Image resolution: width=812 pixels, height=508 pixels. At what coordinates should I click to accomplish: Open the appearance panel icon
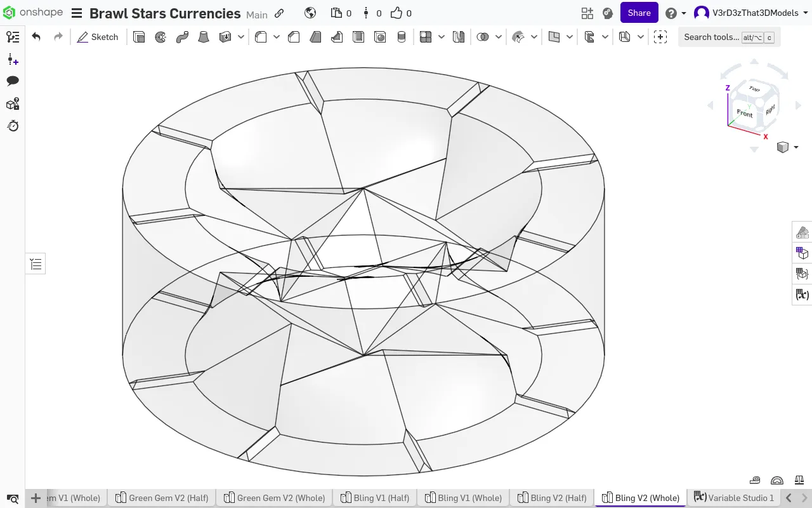tap(802, 232)
